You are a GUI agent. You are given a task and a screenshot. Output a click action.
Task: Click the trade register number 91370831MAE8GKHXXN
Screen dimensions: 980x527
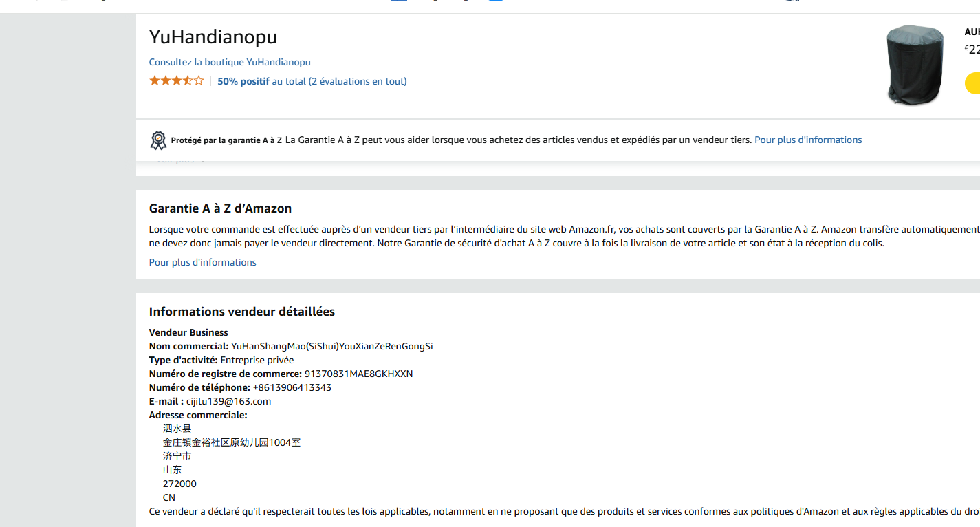pos(358,374)
